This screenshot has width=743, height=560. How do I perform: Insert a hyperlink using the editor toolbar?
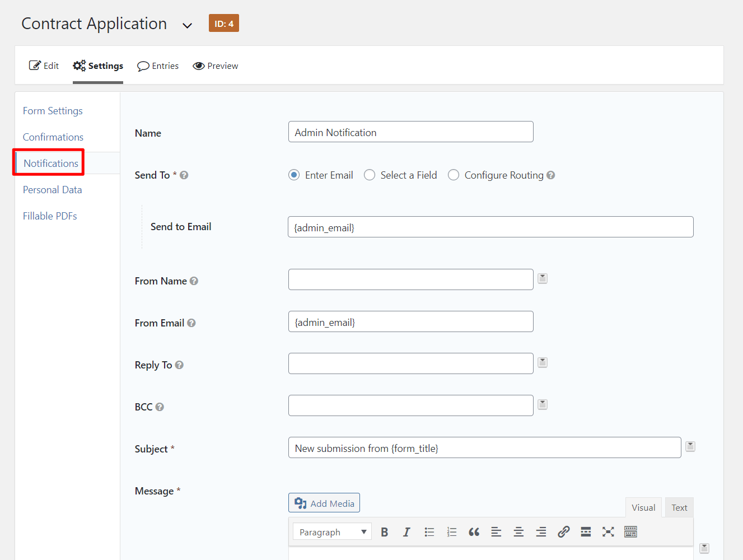(563, 531)
